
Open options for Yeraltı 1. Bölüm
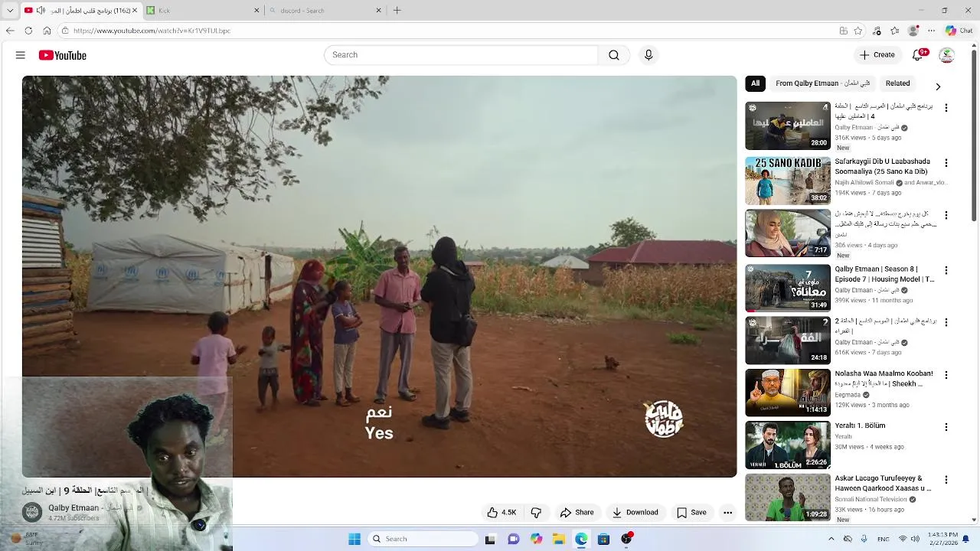(946, 427)
